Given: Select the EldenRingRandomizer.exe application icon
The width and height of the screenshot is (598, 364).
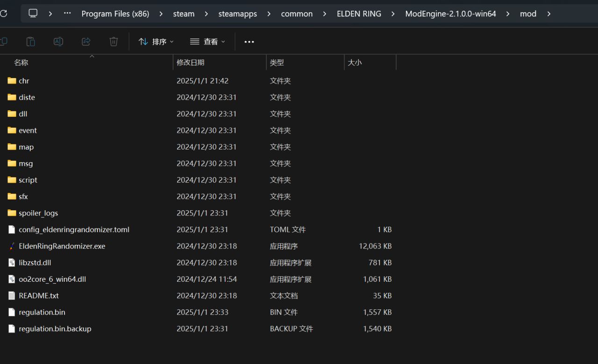Looking at the screenshot, I should point(12,246).
